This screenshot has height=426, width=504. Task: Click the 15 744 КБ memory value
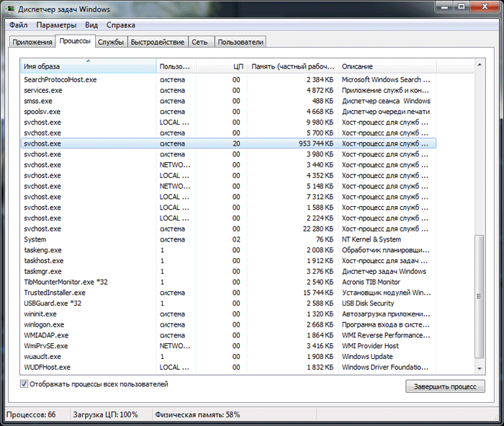click(x=318, y=293)
